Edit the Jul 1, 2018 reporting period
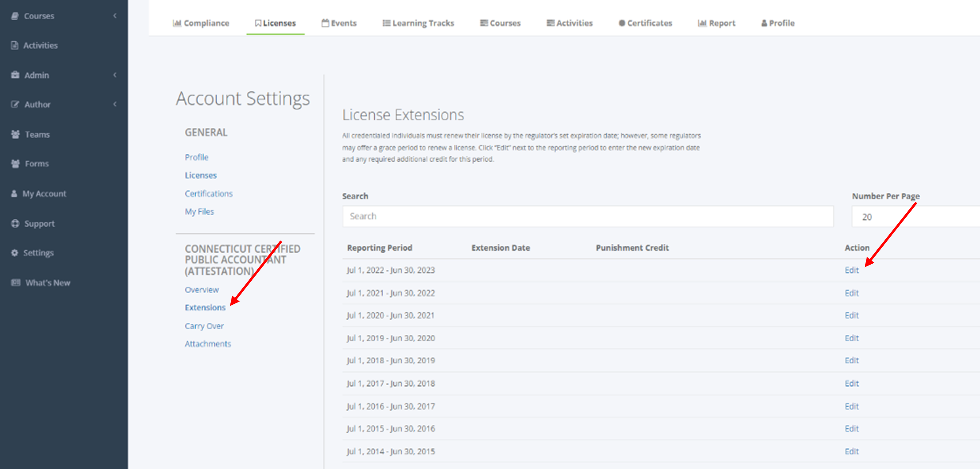This screenshot has width=980, height=469. coord(852,360)
